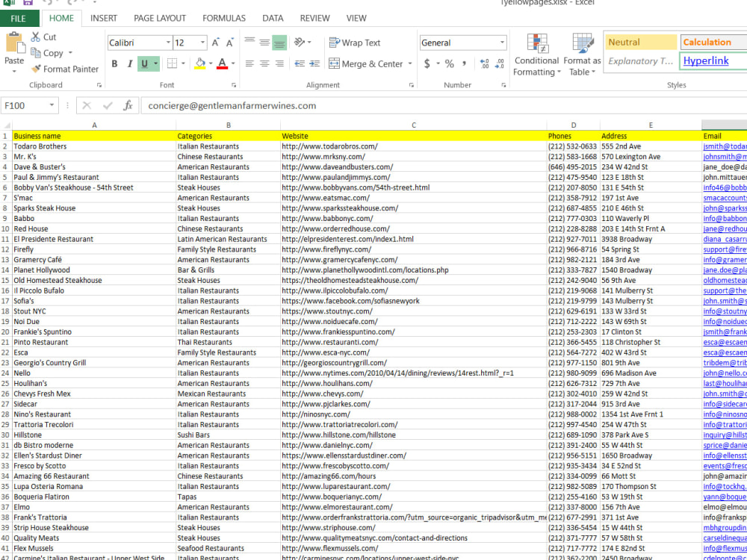This screenshot has width=747, height=560.
Task: Switch to the FORMULAS tab
Action: click(224, 19)
